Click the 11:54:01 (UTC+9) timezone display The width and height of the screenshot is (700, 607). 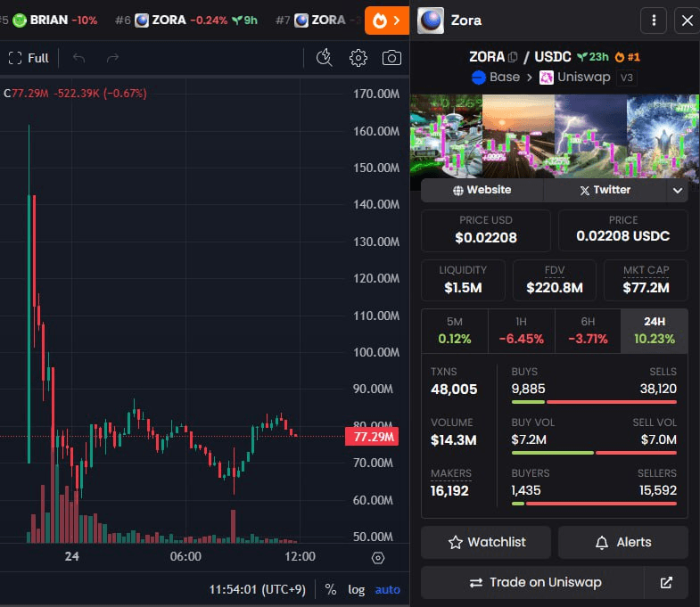point(259,589)
